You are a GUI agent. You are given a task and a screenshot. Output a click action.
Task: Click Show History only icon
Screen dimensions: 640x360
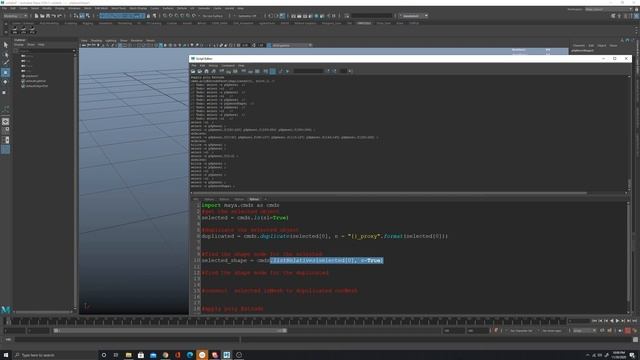(x=244, y=71)
